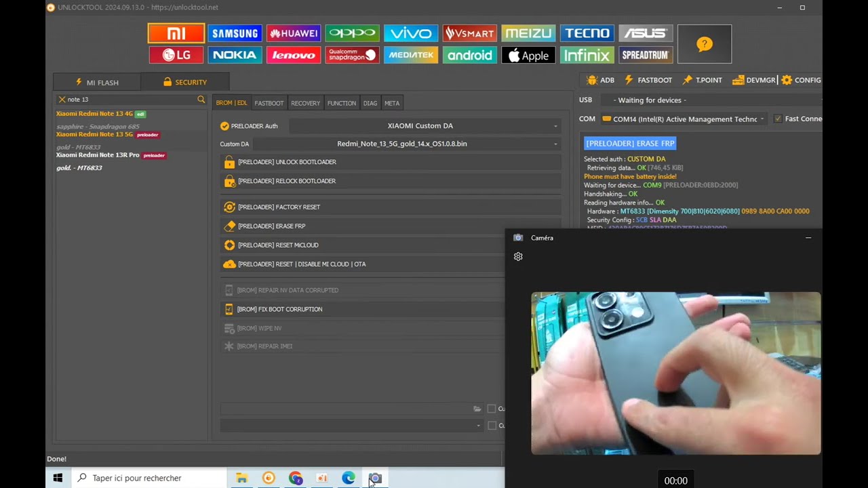The image size is (868, 488).
Task: Open File Explorer from the taskbar
Action: pos(241,478)
